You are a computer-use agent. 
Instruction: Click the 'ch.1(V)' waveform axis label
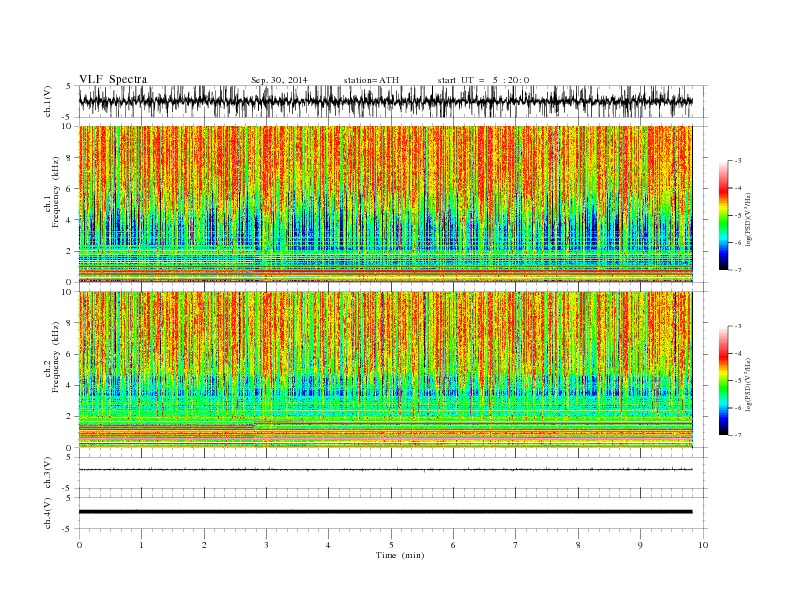point(48,101)
